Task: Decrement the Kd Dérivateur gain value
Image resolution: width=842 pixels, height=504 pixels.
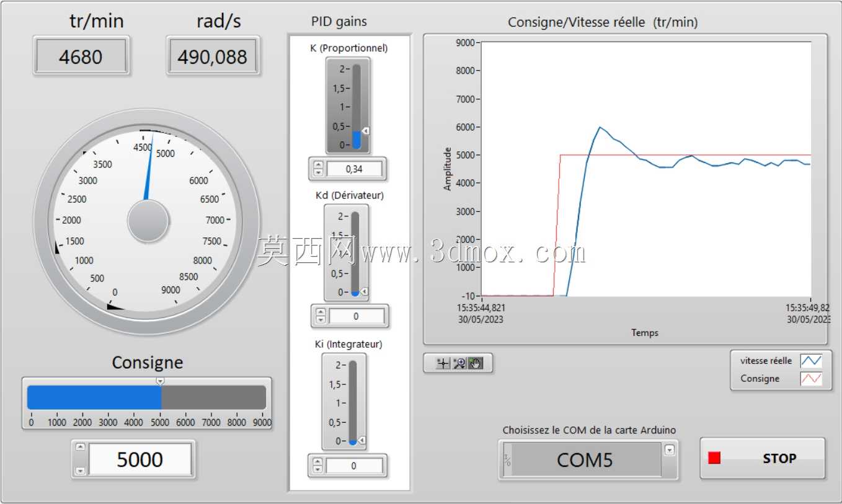Action: pos(321,320)
